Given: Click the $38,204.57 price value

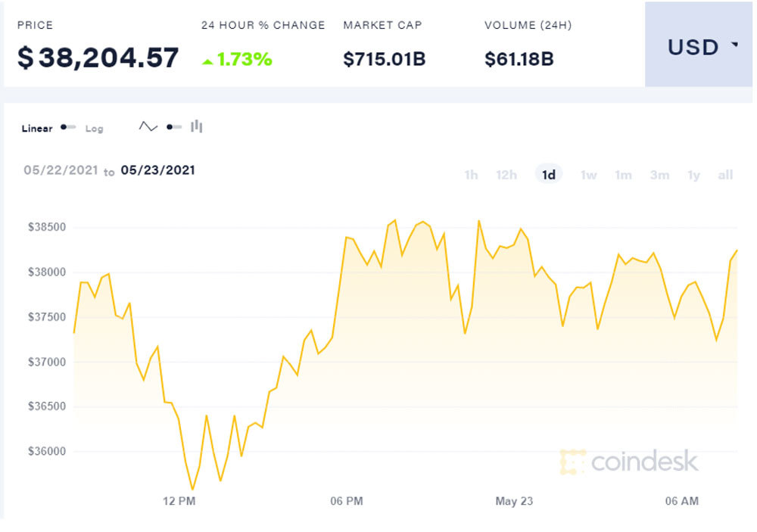Looking at the screenshot, I should click(98, 58).
